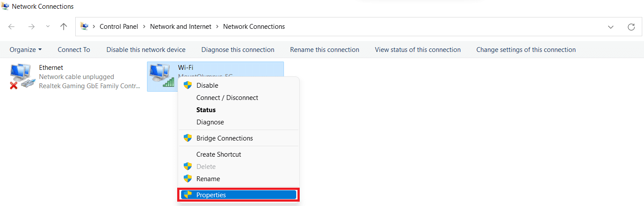Image resolution: width=644 pixels, height=206 pixels.
Task: Open Status from the context menu
Action: pos(206,110)
